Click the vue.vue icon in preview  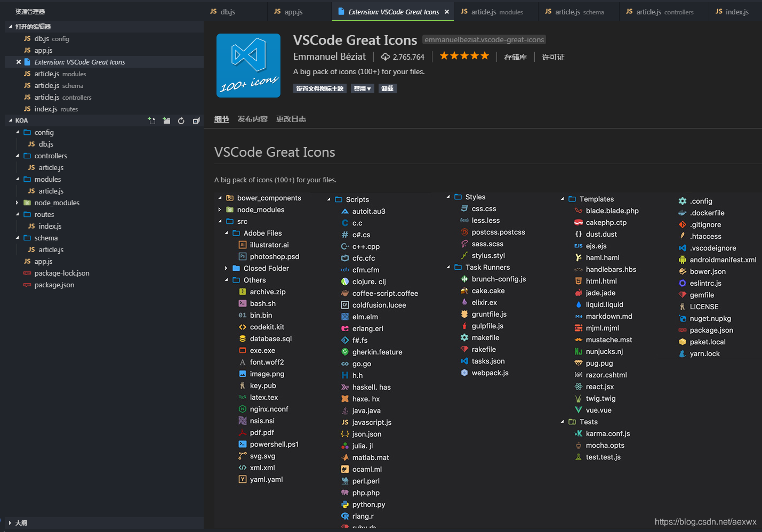tap(579, 410)
